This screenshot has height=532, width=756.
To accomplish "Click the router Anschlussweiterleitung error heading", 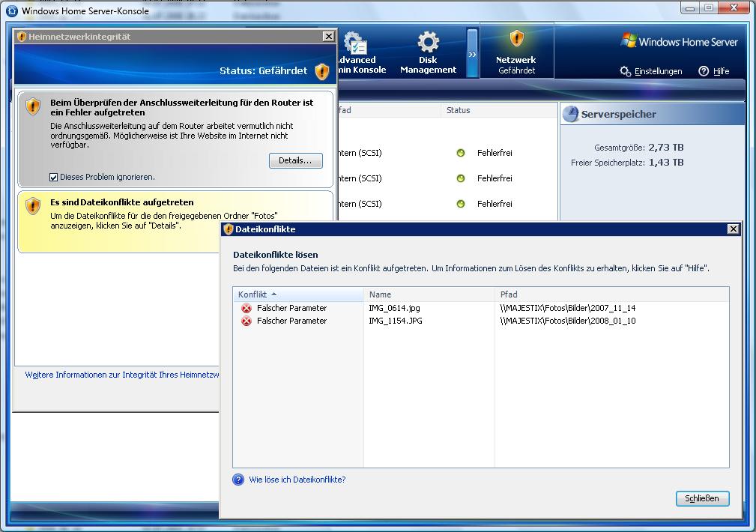I will (x=182, y=108).
